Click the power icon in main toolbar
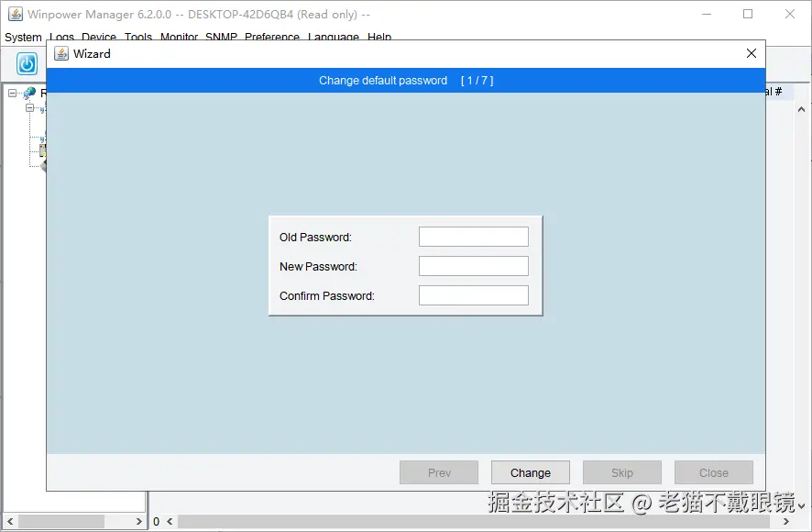Screen dimensions: 812x532 click(x=27, y=64)
